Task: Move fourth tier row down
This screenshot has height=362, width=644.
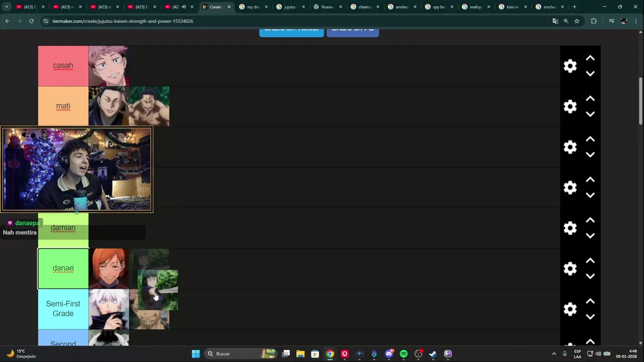Action: pos(590,195)
